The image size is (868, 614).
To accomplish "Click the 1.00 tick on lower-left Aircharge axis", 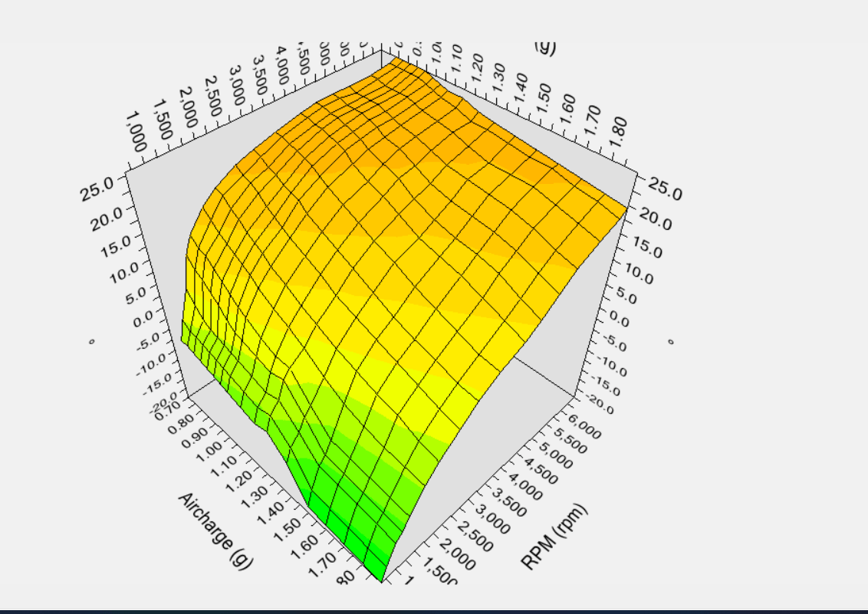I will (210, 452).
